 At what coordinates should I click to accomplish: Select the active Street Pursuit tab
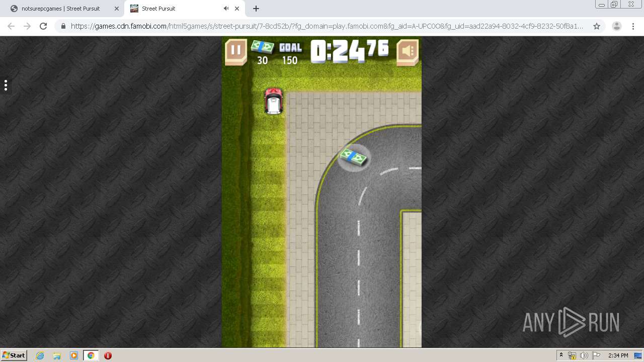[x=158, y=9]
